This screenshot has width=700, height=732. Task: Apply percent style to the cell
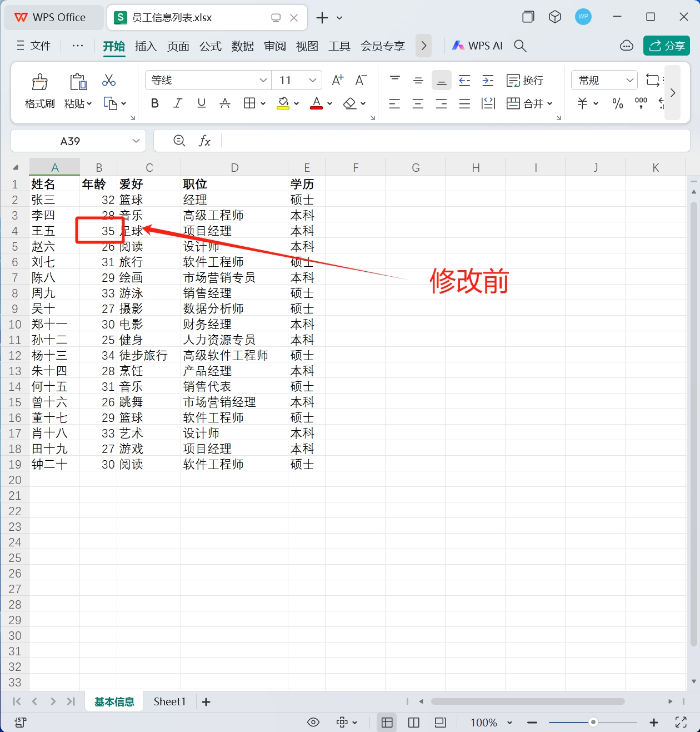coord(617,103)
